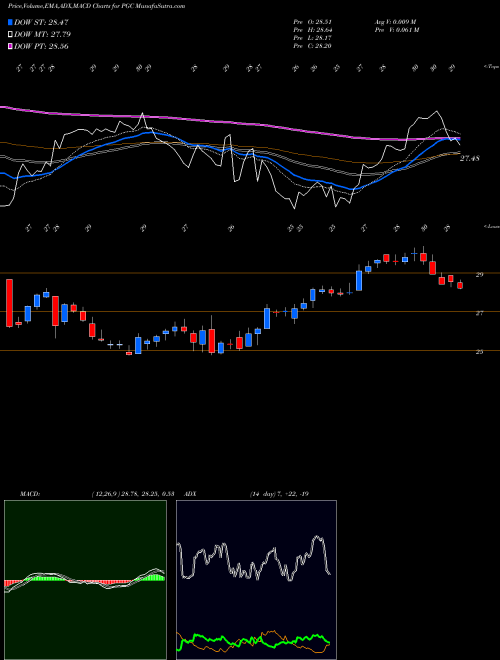500x660 pixels.
Task: Click the 'Pre C: 28.20' close value
Action: (x=312, y=46)
